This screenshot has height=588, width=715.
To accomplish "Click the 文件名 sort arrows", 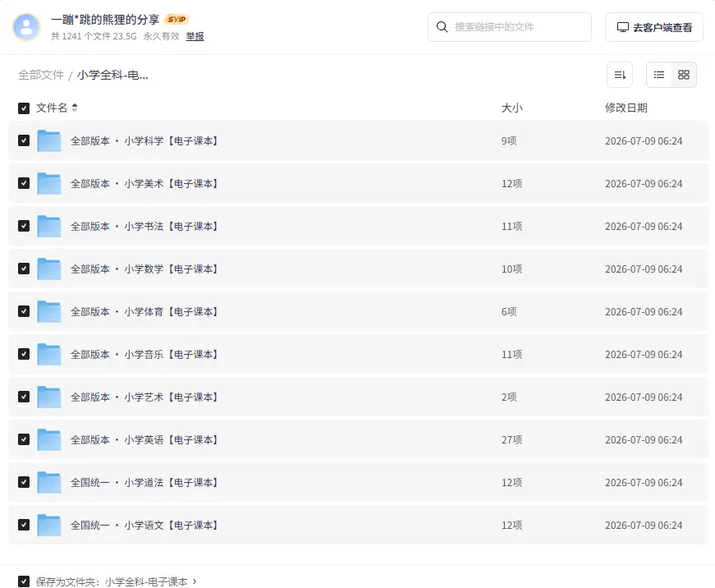I will coord(75,108).
